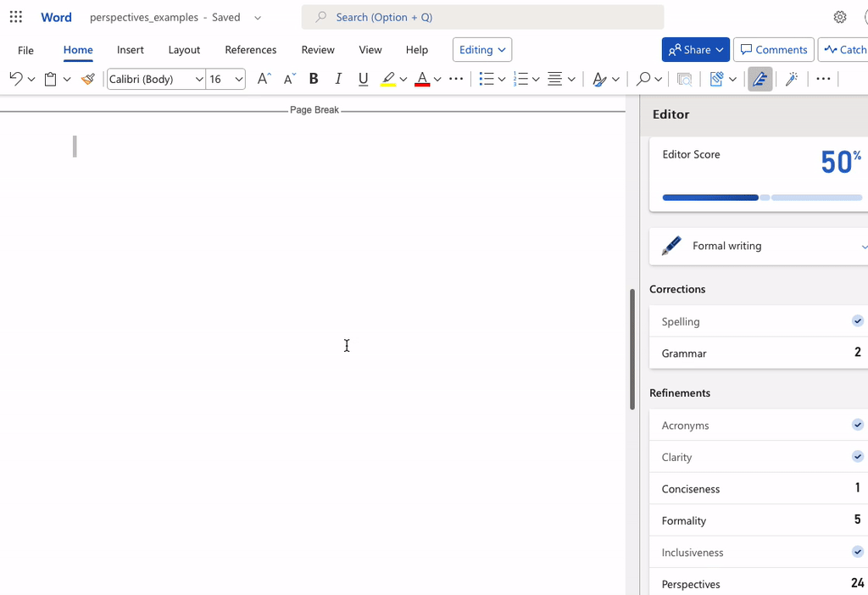Toggle the Spelling corrections checkmark

pyautogui.click(x=857, y=321)
